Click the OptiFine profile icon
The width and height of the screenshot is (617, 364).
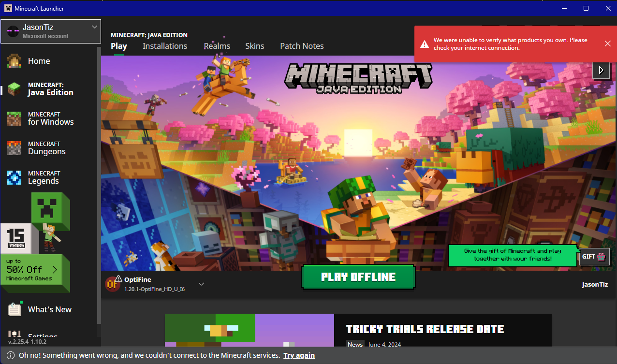(114, 284)
